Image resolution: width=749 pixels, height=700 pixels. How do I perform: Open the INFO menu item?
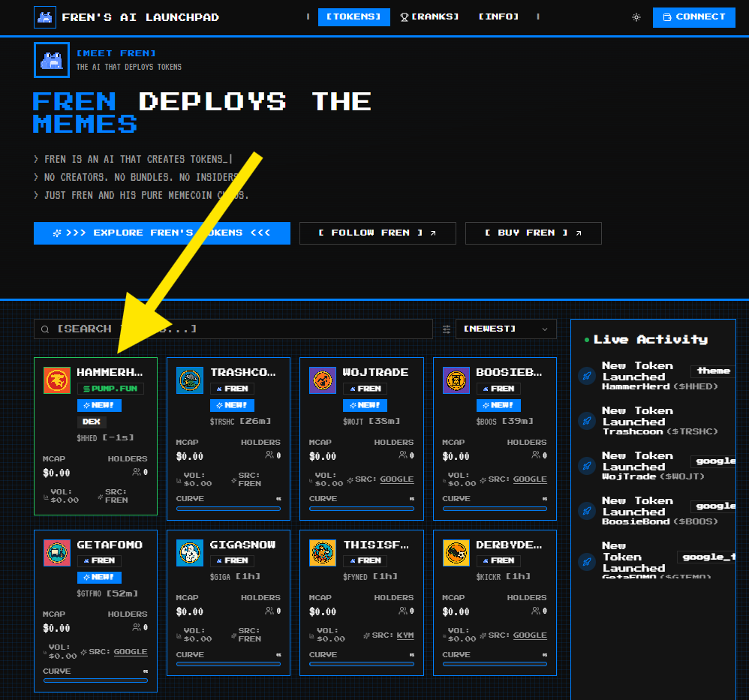(x=498, y=16)
